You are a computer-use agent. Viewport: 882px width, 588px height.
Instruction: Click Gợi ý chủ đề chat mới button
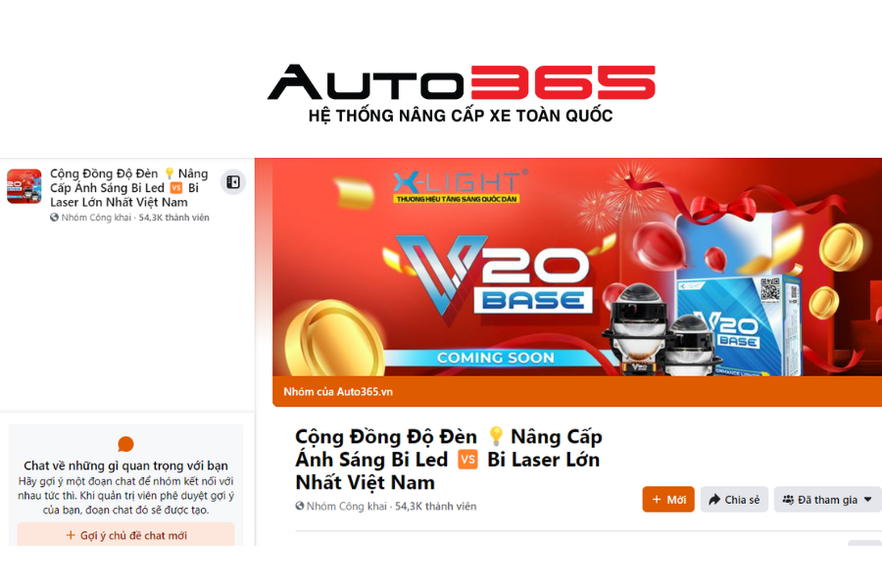point(126,534)
